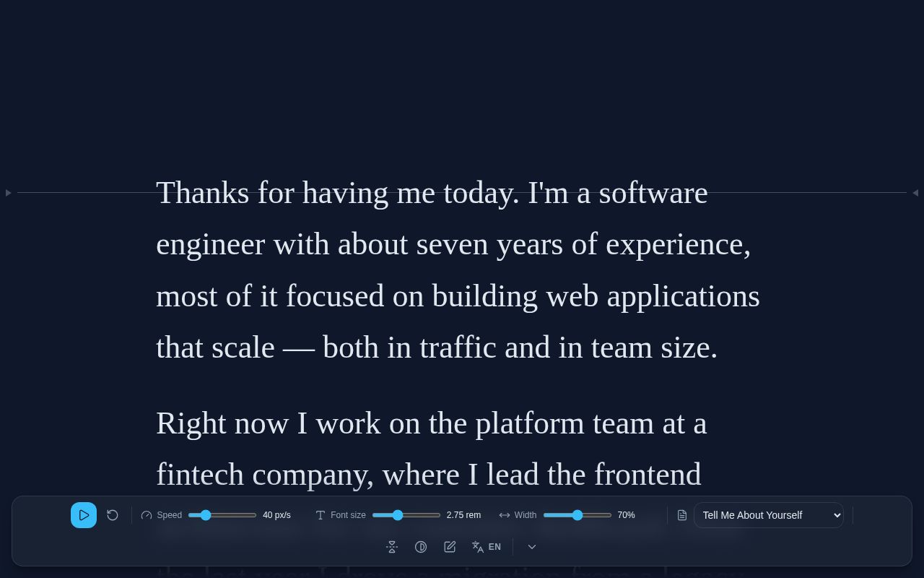Click the right reading guide marker

pos(915,193)
